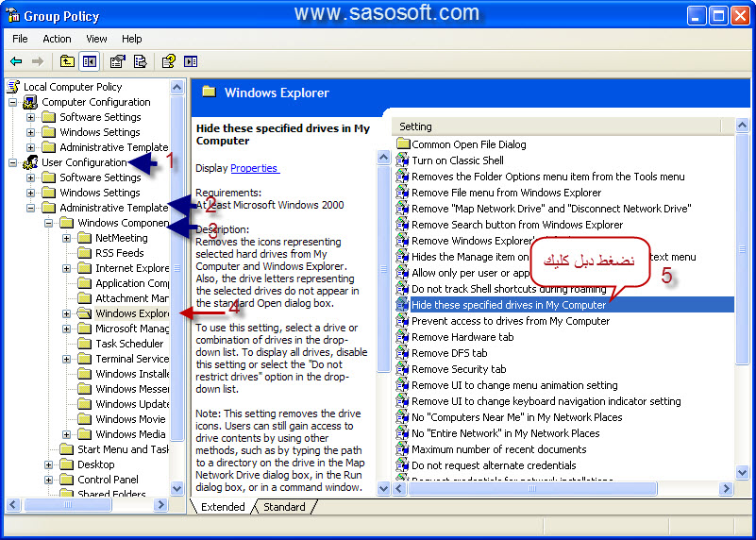Select Remove Search button from Windows Explorer

pyautogui.click(x=517, y=225)
